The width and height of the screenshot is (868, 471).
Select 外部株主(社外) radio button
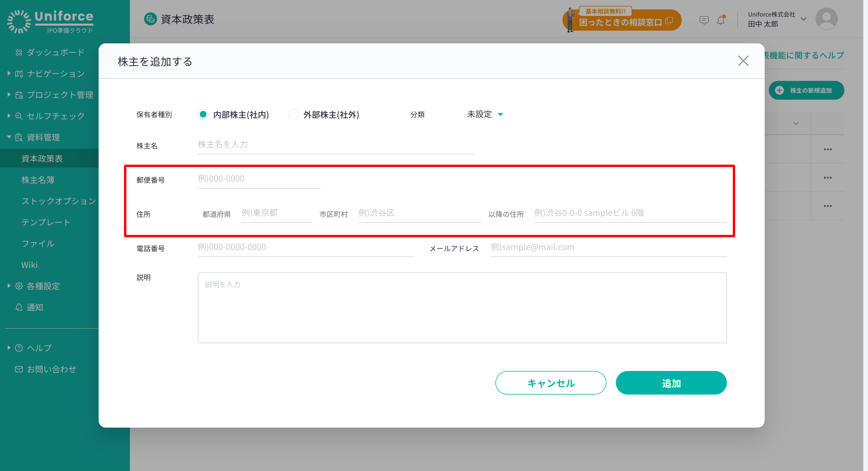293,115
